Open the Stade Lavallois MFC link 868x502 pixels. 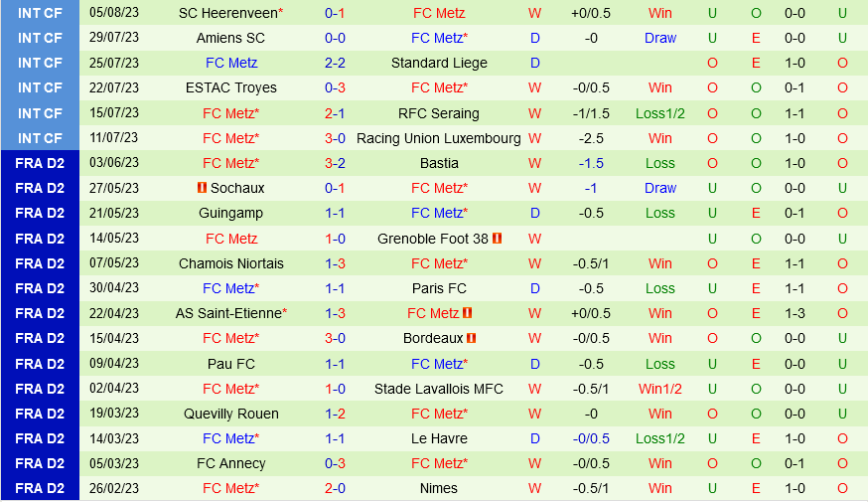[439, 389]
